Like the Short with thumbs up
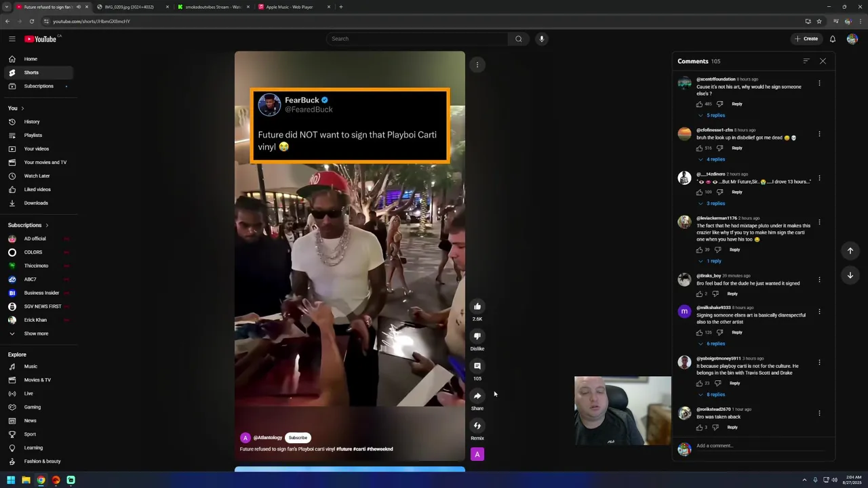 click(477, 306)
